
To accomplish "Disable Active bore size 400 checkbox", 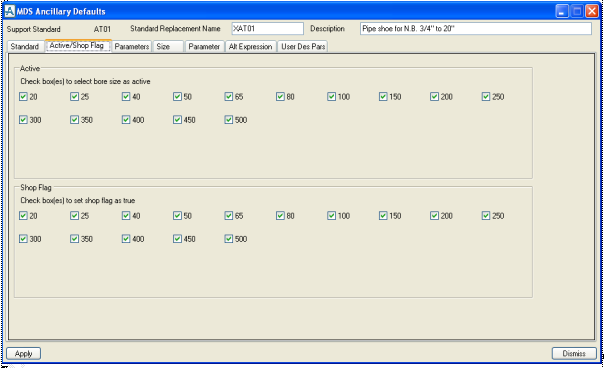I will coord(126,120).
